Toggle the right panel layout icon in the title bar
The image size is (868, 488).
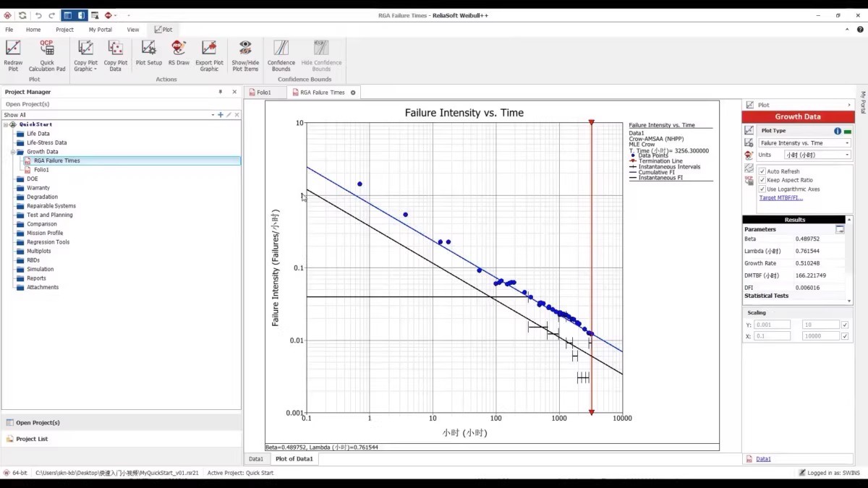tap(80, 15)
